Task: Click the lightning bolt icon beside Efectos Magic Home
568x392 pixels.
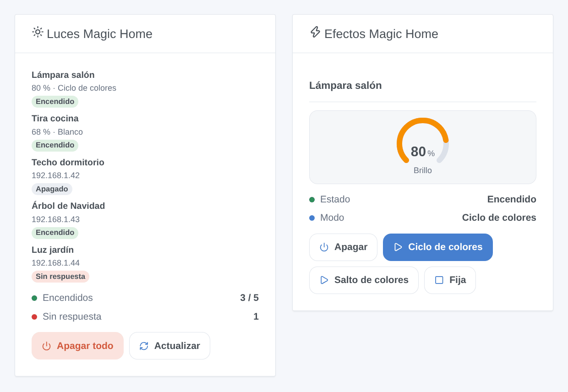Action: click(315, 32)
